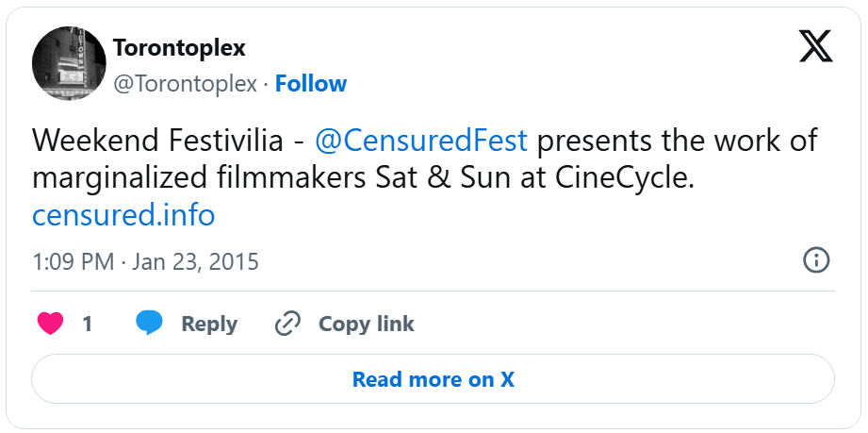Click the like count number 1

coord(88,324)
